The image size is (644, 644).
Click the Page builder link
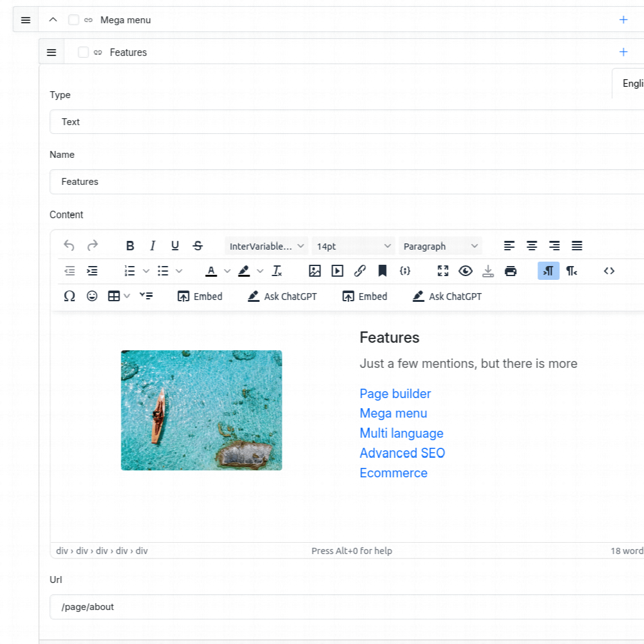tap(395, 394)
